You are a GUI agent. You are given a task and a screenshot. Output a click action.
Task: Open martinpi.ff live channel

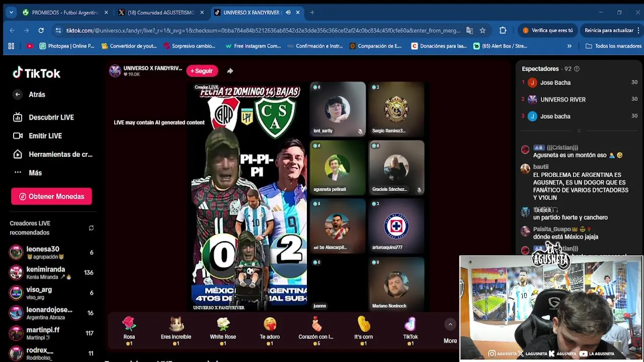tap(51, 333)
